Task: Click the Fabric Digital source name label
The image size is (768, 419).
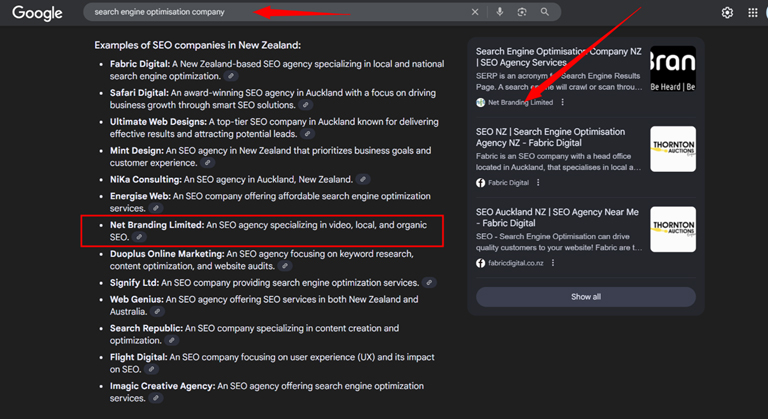Action: [508, 183]
